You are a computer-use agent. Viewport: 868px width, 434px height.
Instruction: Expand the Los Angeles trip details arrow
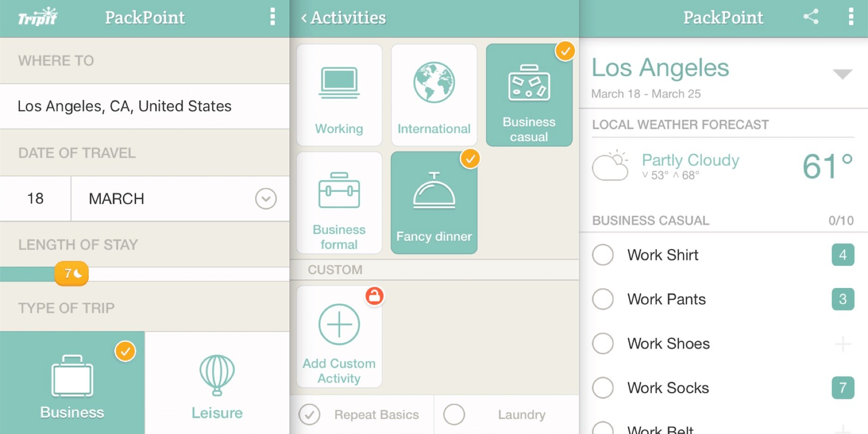842,74
